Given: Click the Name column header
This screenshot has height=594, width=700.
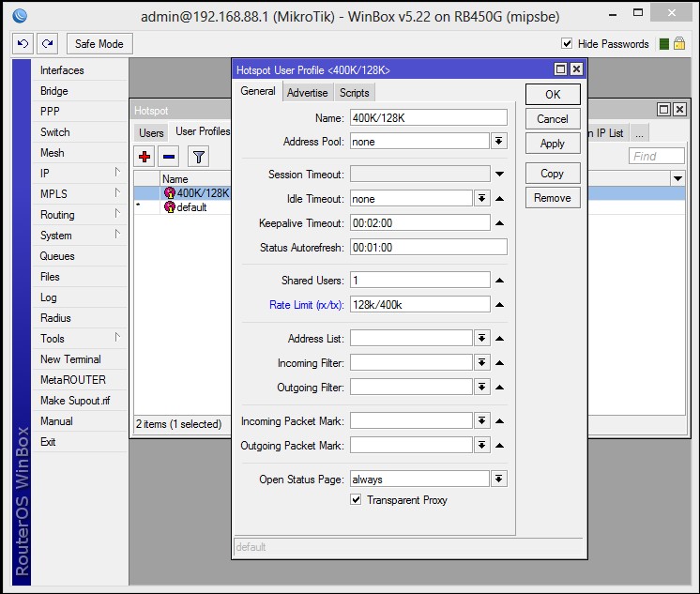Looking at the screenshot, I should [x=195, y=179].
